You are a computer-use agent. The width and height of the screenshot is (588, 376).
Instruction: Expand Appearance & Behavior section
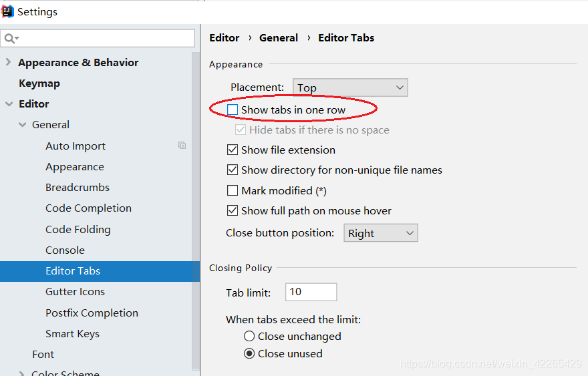[8, 62]
